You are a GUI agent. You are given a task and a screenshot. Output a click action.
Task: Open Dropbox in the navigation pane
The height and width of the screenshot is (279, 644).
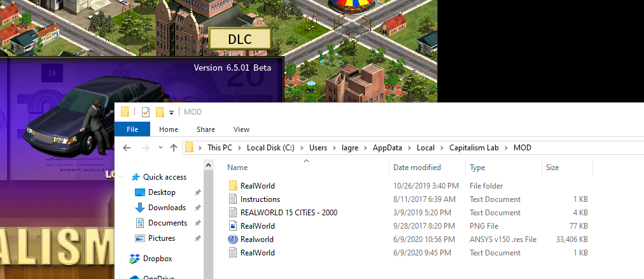click(158, 259)
